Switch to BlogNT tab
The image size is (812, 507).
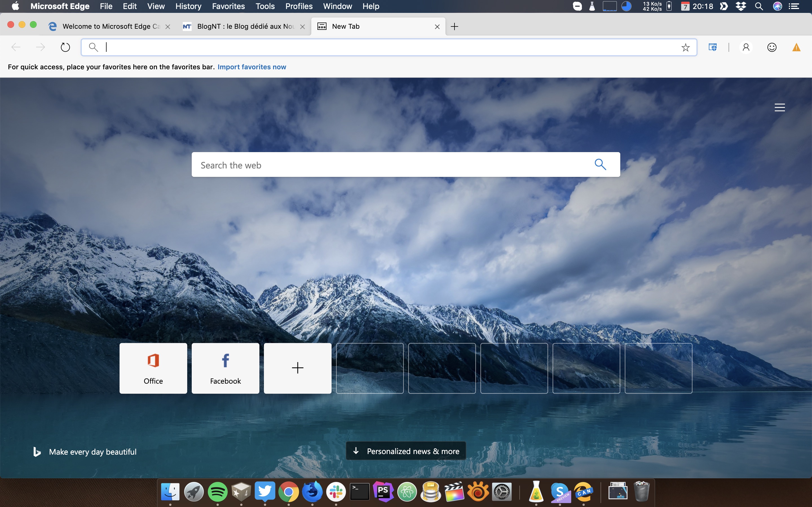click(242, 26)
